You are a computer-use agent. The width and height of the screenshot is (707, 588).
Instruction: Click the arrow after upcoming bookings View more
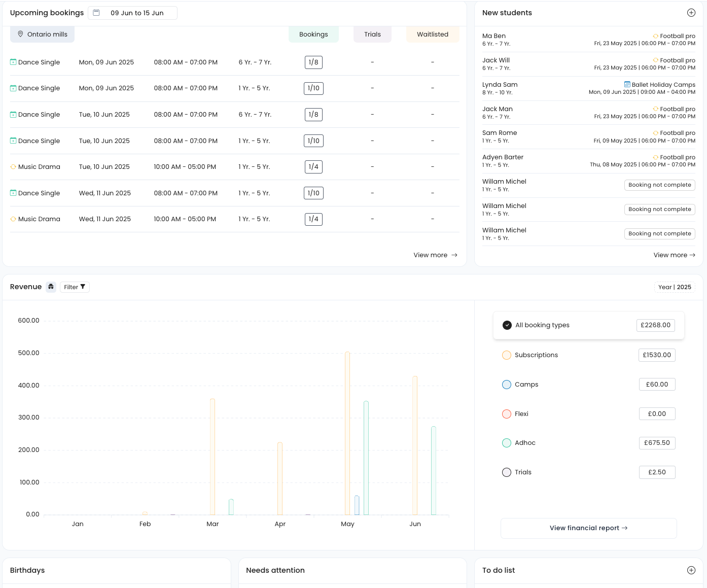coord(454,255)
